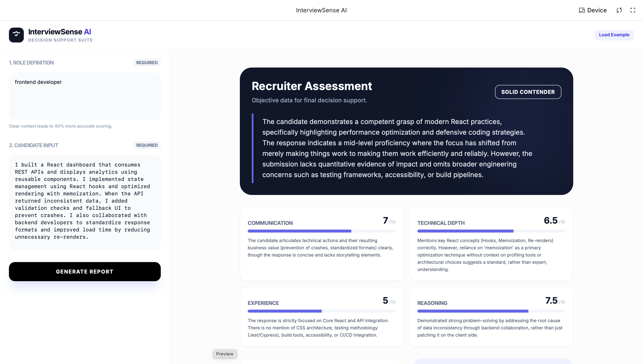Click the Preview tooltip label
Image resolution: width=643 pixels, height=364 pixels.
pos(225,354)
